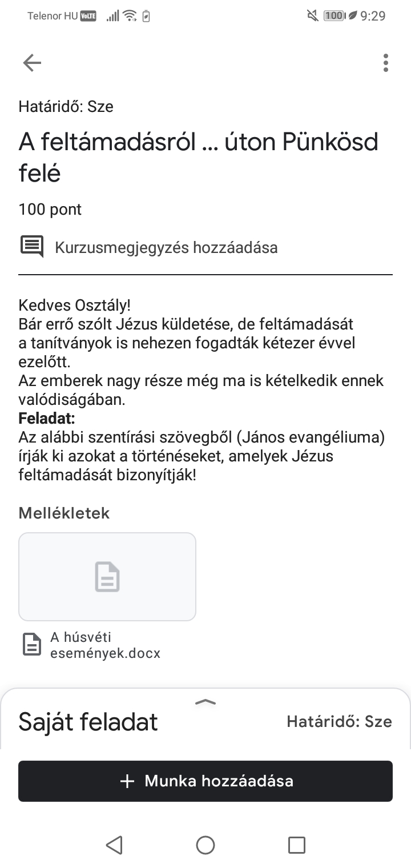Open the three-dot overflow menu
The image size is (411, 868).
point(386,63)
